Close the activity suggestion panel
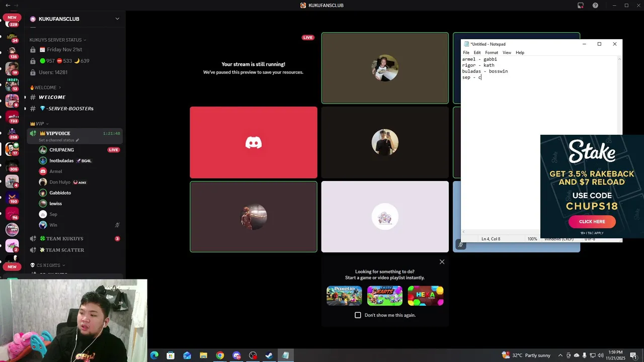The image size is (644, 362). (x=442, y=262)
